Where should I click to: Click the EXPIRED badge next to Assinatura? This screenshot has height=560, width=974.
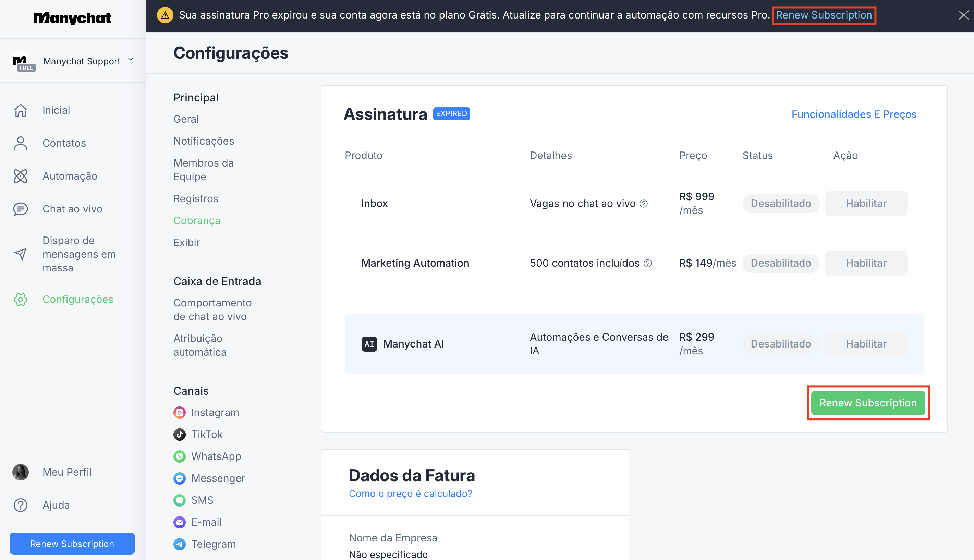tap(451, 114)
